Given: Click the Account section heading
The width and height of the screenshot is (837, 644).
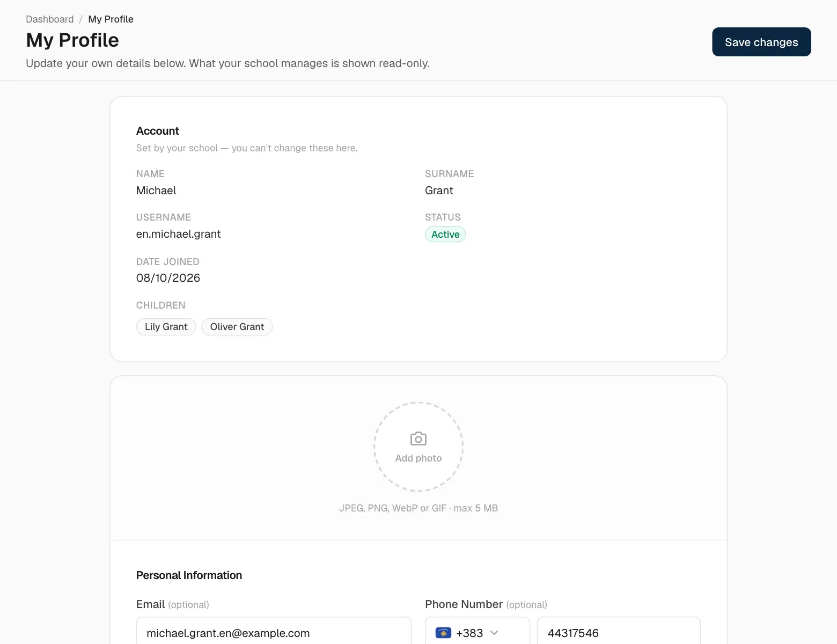Looking at the screenshot, I should (158, 131).
